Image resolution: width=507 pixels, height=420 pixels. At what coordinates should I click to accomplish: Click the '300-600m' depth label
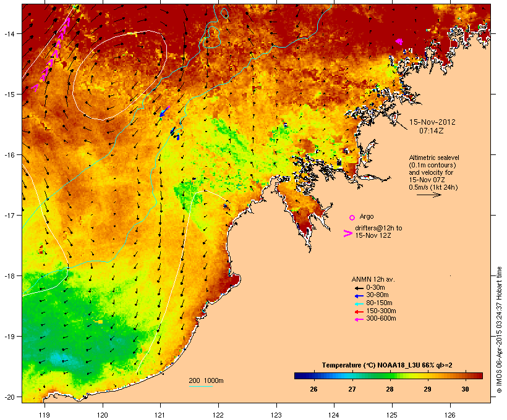click(381, 319)
